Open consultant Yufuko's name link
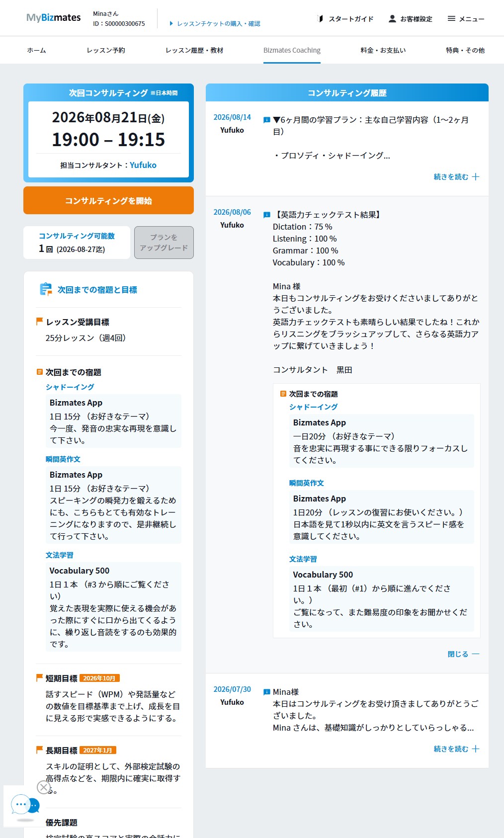Screen dimensions: 504x838 coord(143,165)
